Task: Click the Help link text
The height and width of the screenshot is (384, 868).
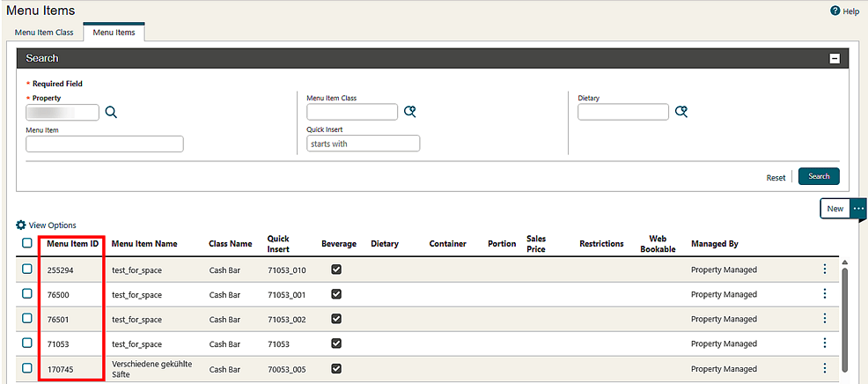Action: click(x=850, y=11)
